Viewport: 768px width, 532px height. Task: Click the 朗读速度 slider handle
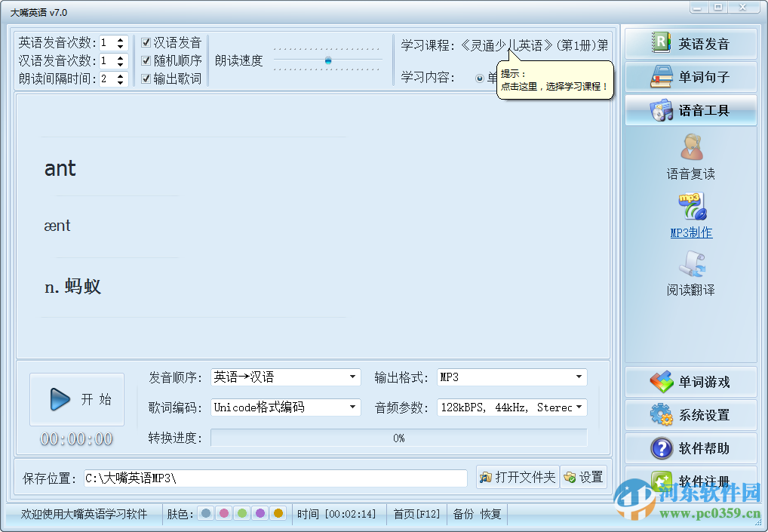[x=328, y=60]
